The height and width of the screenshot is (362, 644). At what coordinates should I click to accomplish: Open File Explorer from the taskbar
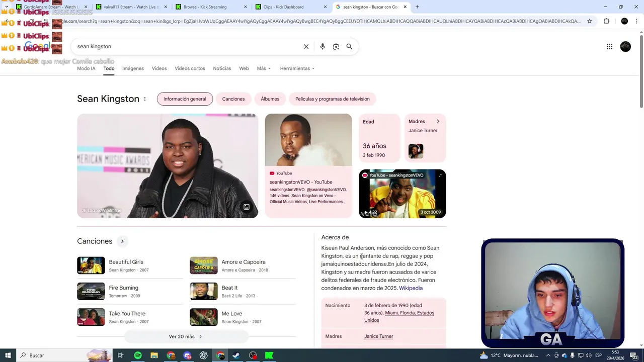[154, 355]
